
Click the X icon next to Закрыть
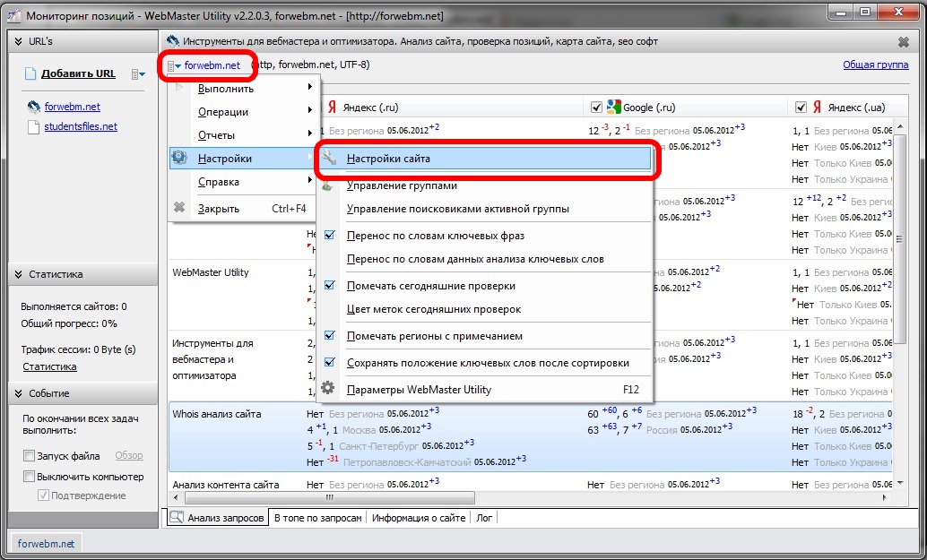[x=179, y=209]
